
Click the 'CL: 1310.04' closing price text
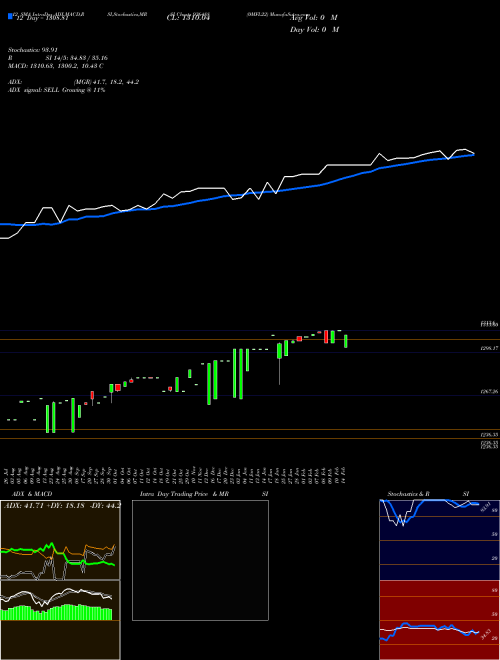(188, 18)
